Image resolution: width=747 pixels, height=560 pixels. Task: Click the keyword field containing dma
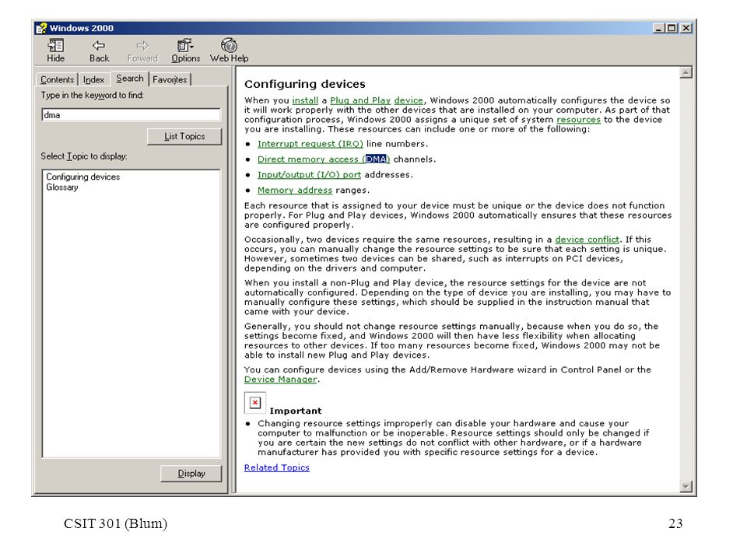coord(131,115)
